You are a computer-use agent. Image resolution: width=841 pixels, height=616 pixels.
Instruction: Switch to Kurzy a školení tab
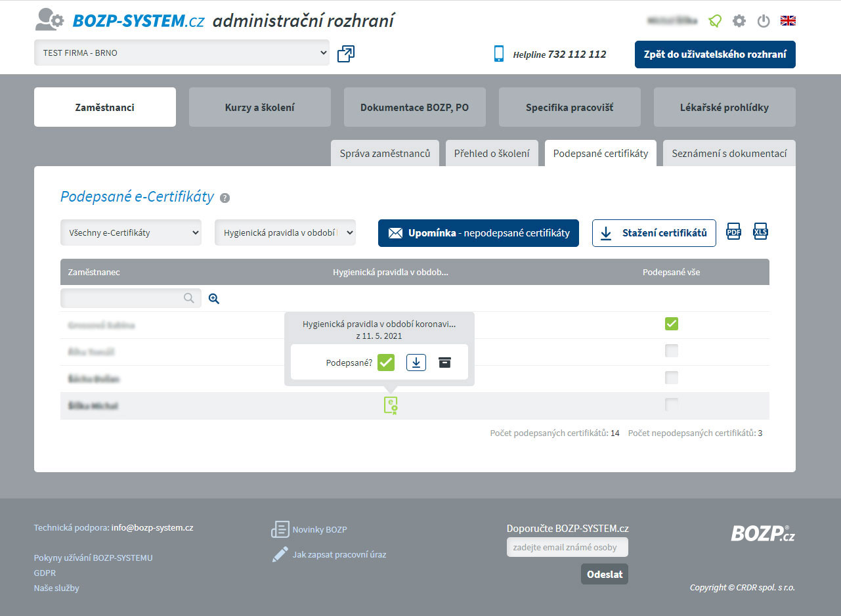click(x=260, y=107)
